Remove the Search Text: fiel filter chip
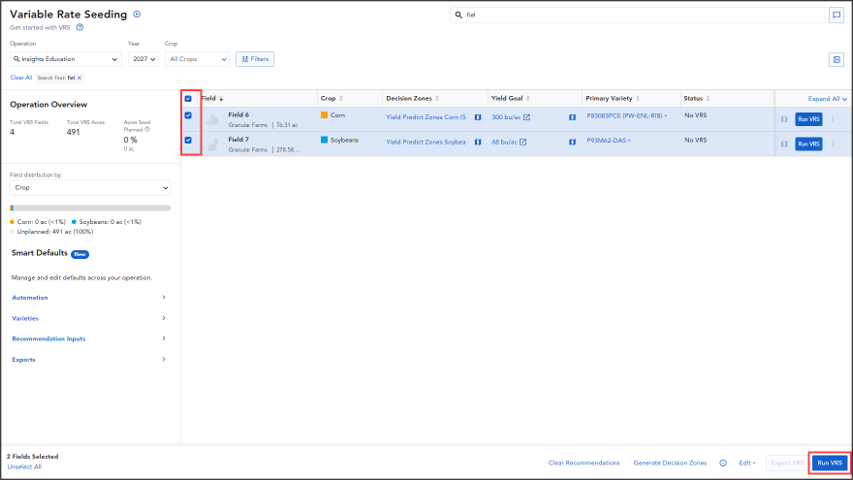Screen dimensions: 853x480 [x=79, y=78]
